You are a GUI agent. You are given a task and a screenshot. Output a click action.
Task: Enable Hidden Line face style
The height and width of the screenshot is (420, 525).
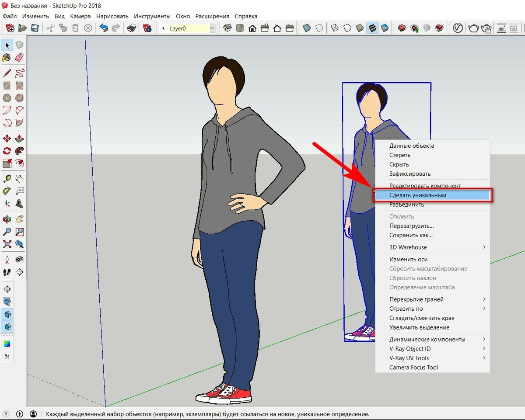tap(347, 28)
